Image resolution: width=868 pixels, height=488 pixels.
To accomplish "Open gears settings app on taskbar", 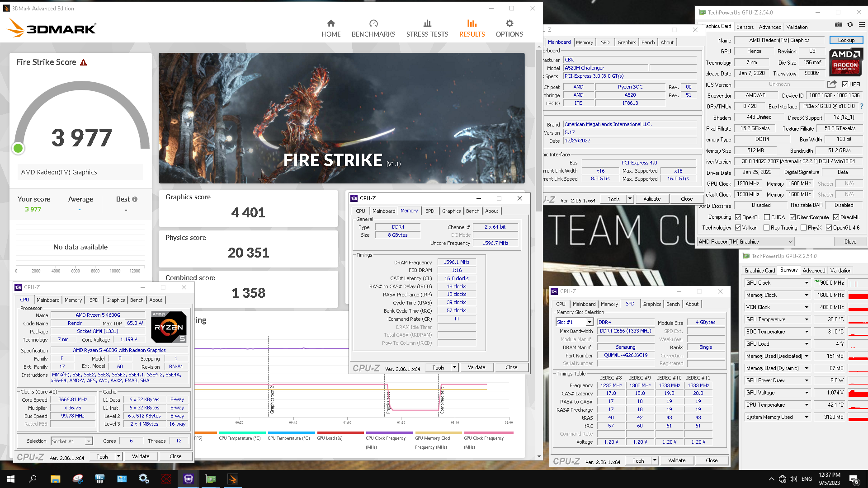I will pyautogui.click(x=144, y=479).
